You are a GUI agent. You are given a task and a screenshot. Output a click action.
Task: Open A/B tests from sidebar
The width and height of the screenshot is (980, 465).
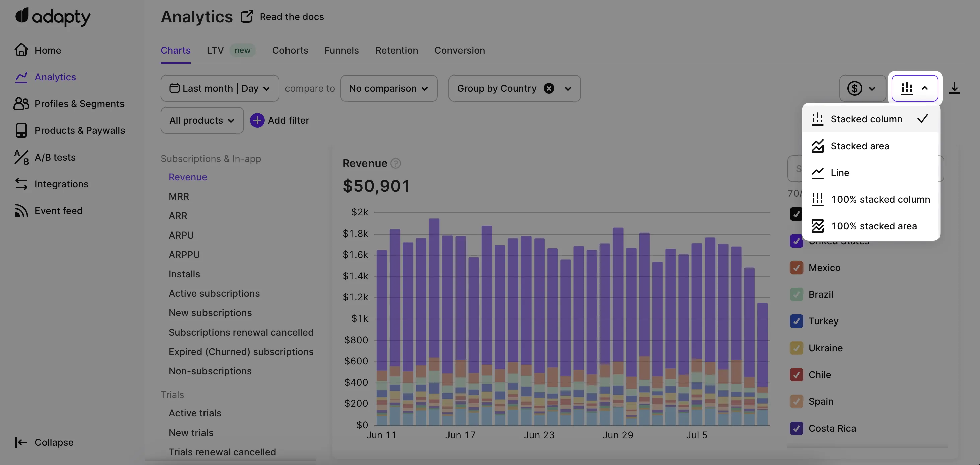coord(55,157)
